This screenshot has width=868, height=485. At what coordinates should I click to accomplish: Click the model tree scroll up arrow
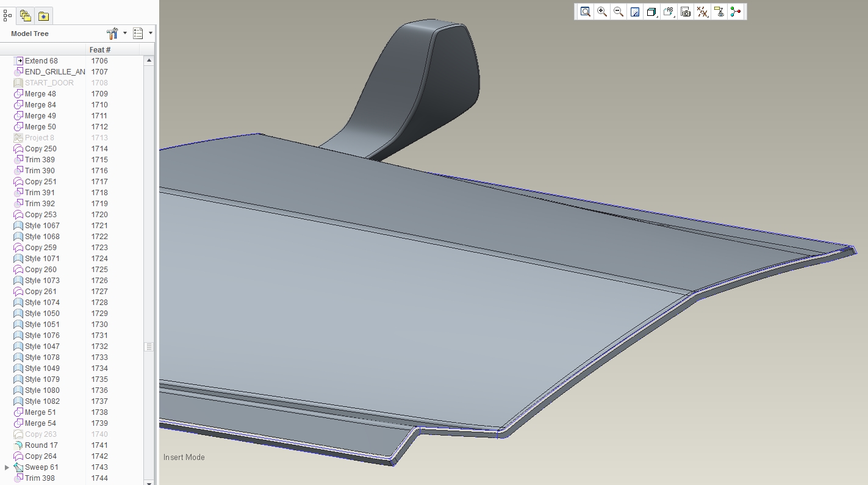click(149, 60)
